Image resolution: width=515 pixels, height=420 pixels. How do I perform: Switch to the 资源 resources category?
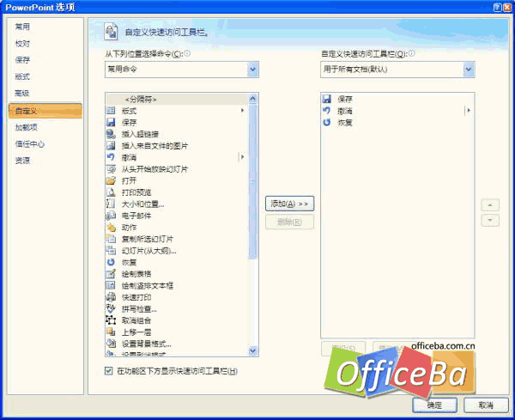point(22,161)
